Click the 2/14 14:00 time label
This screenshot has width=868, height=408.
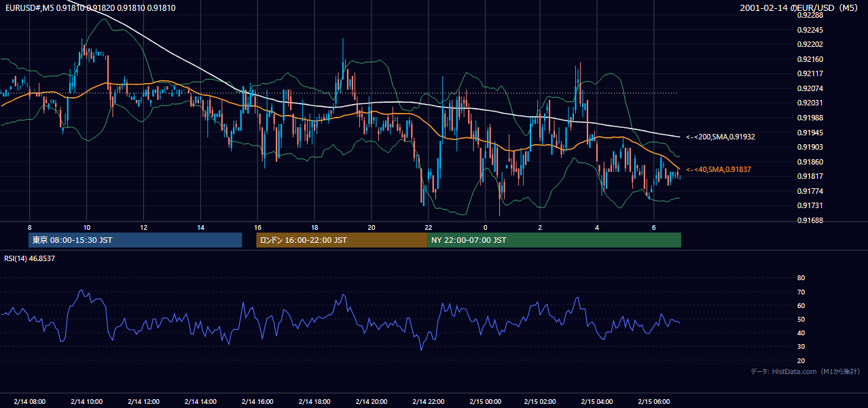tap(200, 401)
